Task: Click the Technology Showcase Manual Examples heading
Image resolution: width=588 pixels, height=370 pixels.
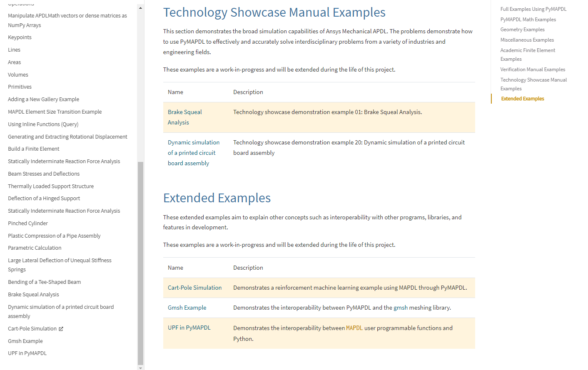Action: coord(274,12)
